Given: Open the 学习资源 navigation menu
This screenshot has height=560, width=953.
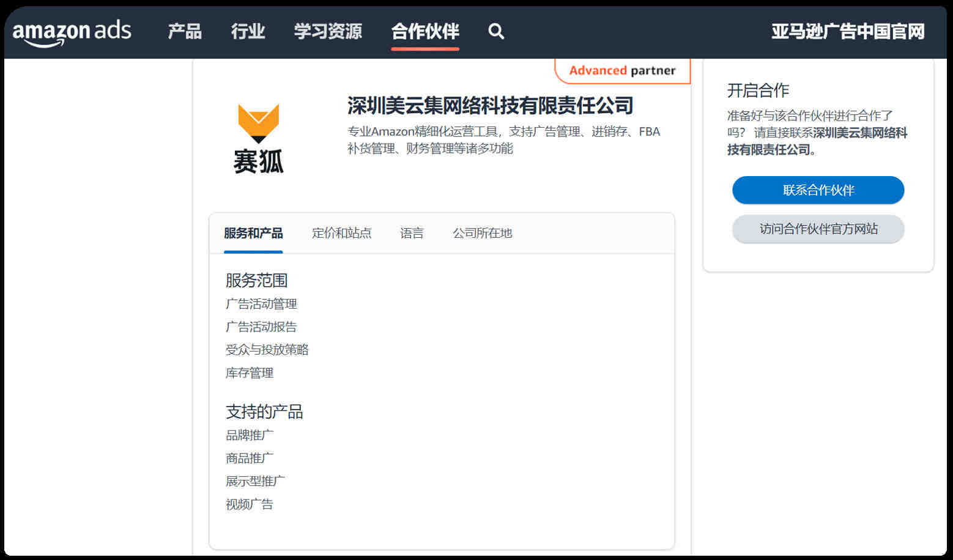Looking at the screenshot, I should point(328,31).
